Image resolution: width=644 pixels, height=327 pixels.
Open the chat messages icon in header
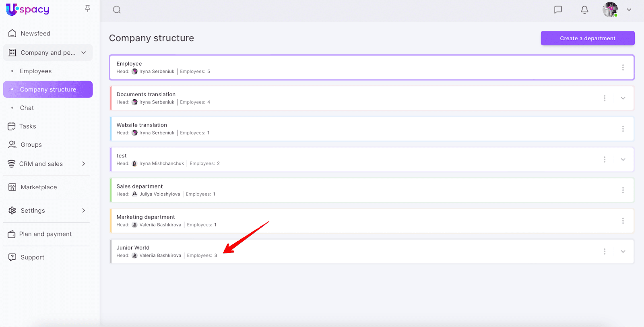558,10
